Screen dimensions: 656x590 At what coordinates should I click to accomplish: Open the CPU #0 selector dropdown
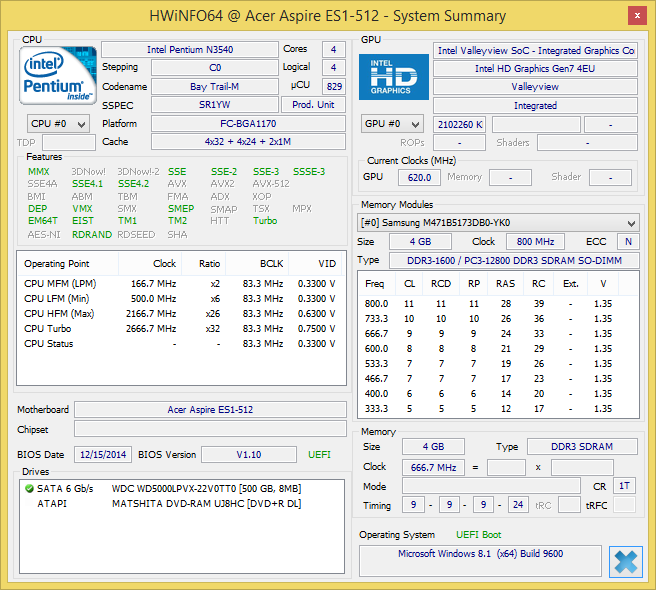(x=58, y=124)
